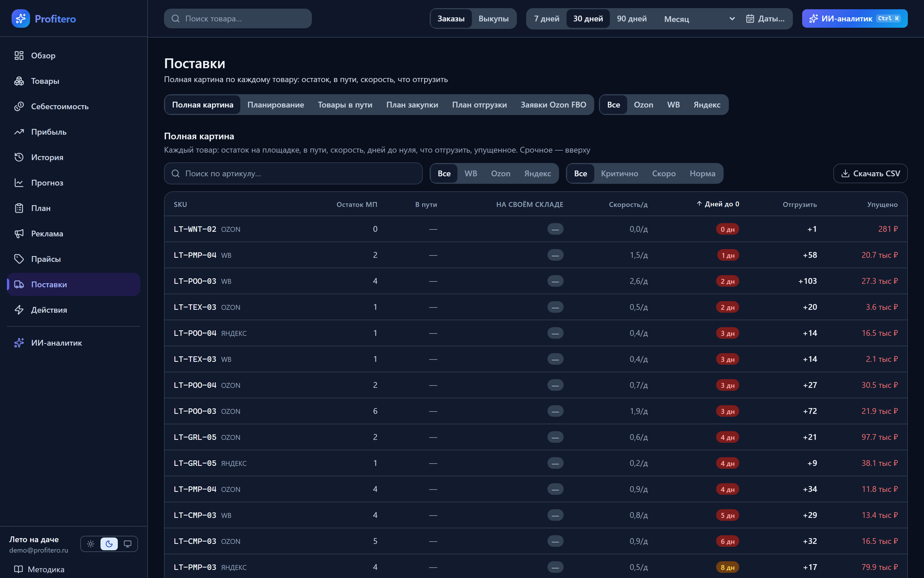Screen dimensions: 924x578
Task: Open Реклама via megaphone icon
Action: point(19,234)
